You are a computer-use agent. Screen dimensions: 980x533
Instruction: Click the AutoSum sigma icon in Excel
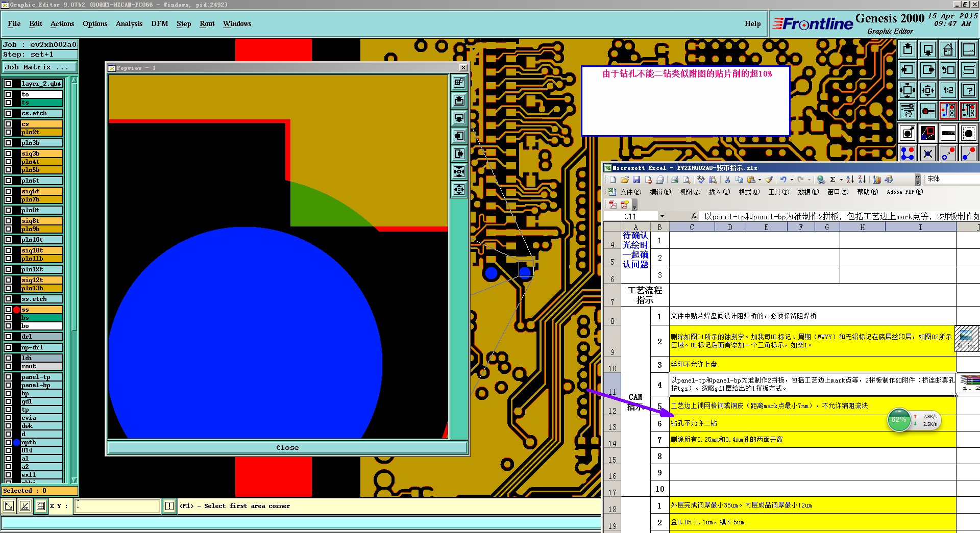click(x=832, y=180)
